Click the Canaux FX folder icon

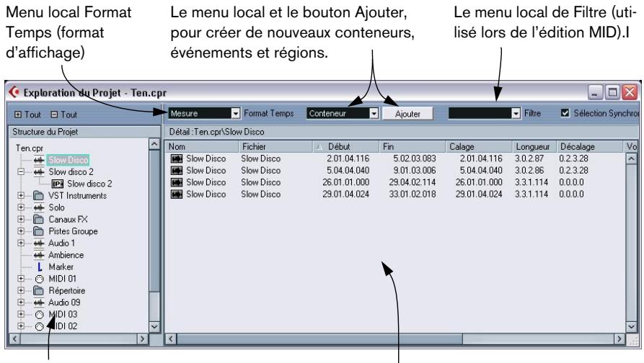pos(39,220)
